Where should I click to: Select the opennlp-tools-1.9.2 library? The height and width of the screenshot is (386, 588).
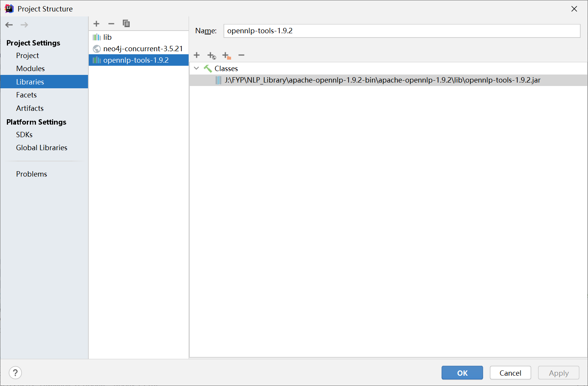point(138,60)
